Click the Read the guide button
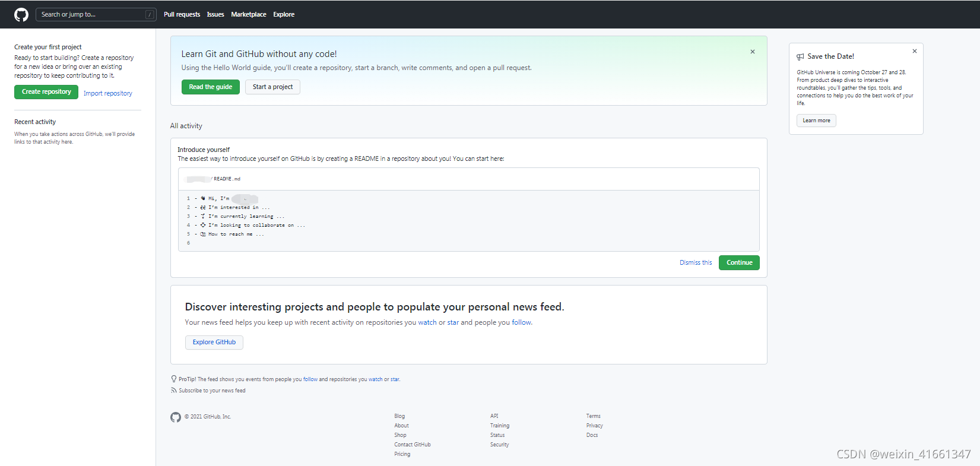The width and height of the screenshot is (980, 466). point(211,87)
